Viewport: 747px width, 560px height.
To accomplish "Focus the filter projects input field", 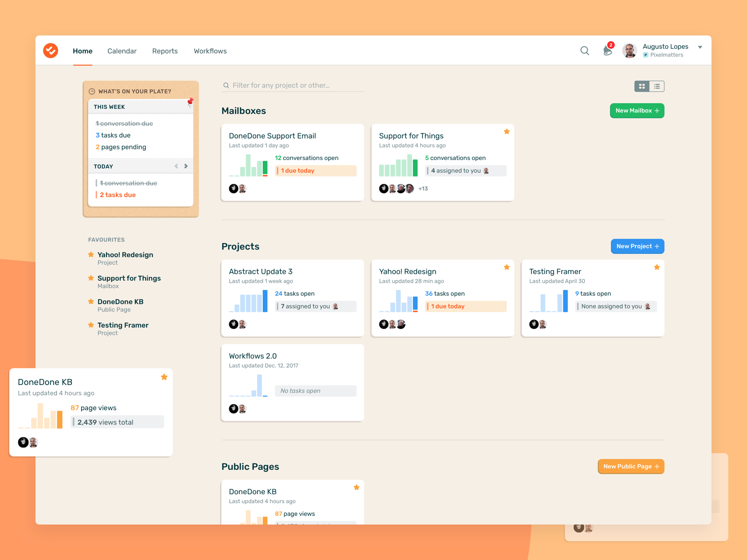I will point(293,85).
